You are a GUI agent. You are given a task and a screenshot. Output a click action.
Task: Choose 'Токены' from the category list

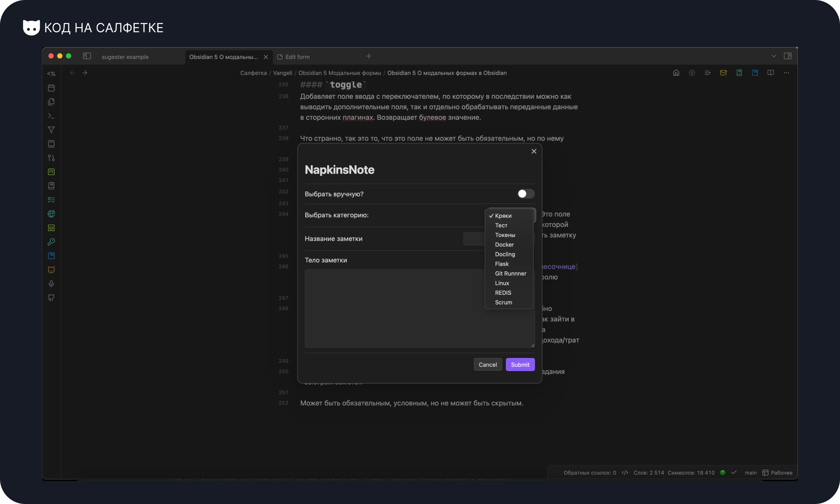pyautogui.click(x=509, y=235)
